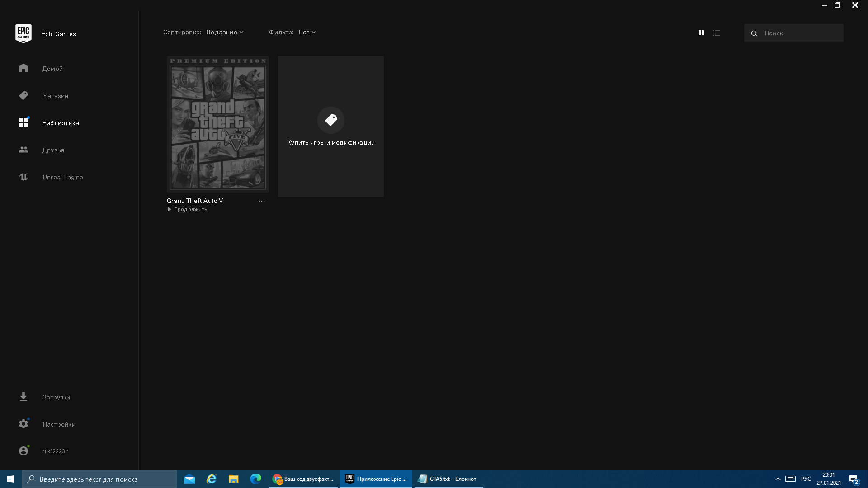
Task: Open the Unreal Engine section
Action: click(63, 177)
